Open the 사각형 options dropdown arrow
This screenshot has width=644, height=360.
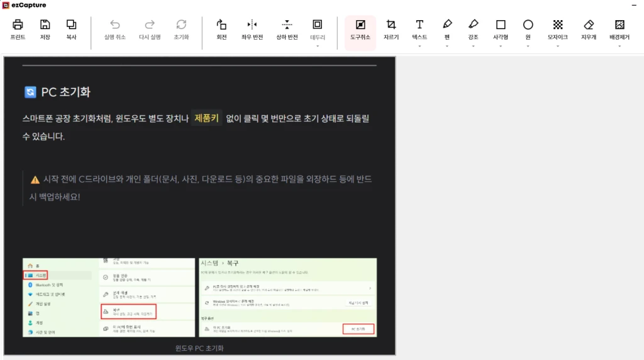click(x=500, y=47)
